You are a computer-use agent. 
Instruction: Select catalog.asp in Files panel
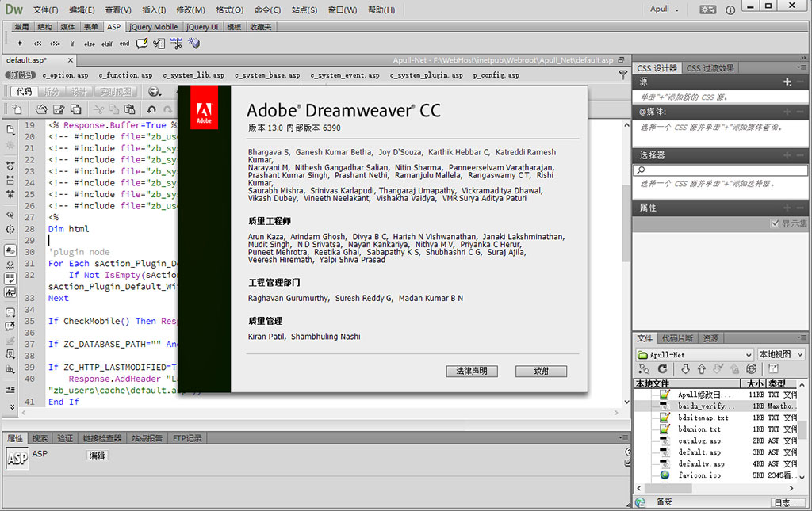(x=699, y=440)
